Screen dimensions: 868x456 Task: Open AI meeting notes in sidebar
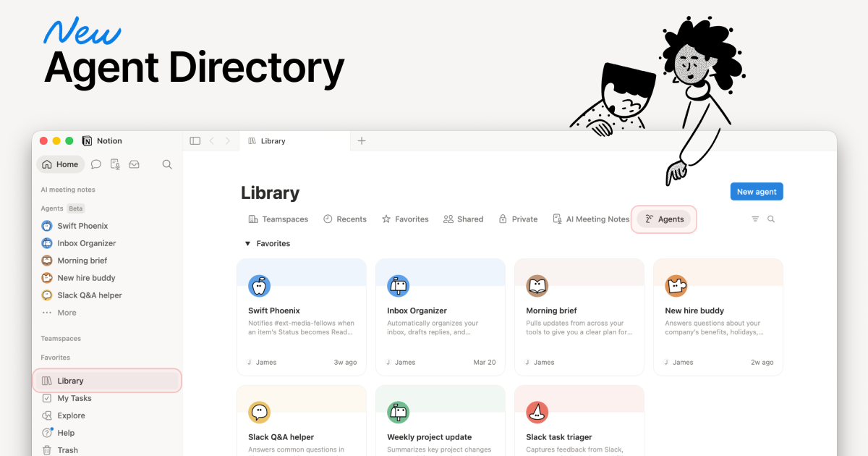coord(68,190)
